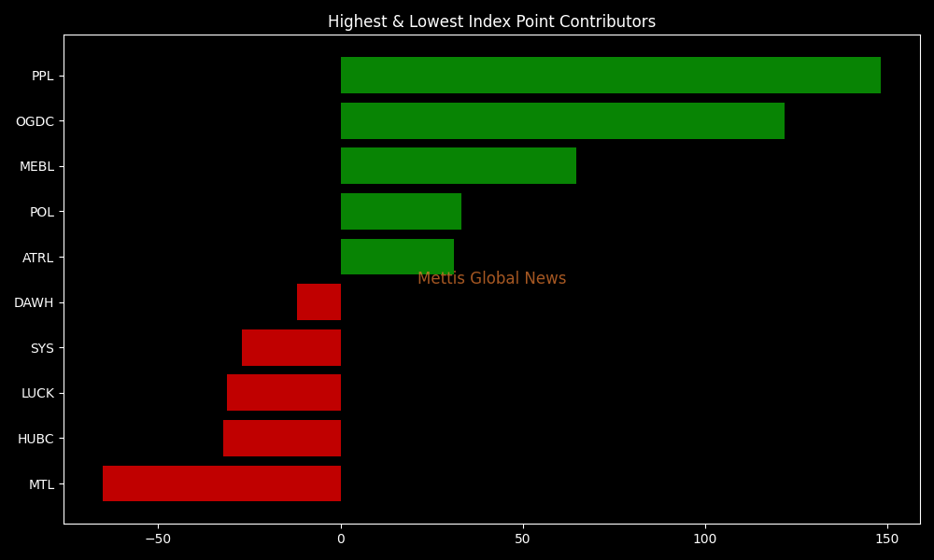
Task: Select the MEBL axis label
Action: point(36,167)
